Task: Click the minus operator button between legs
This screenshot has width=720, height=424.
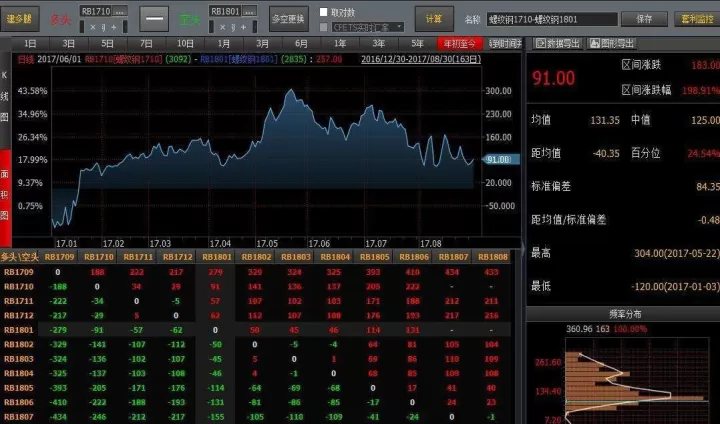Action: [x=154, y=19]
